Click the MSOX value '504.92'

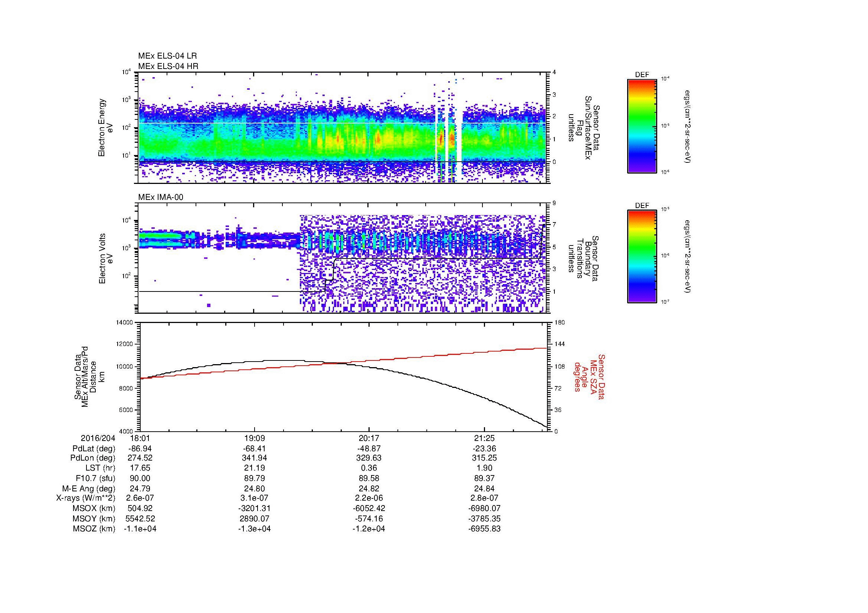[x=140, y=508]
